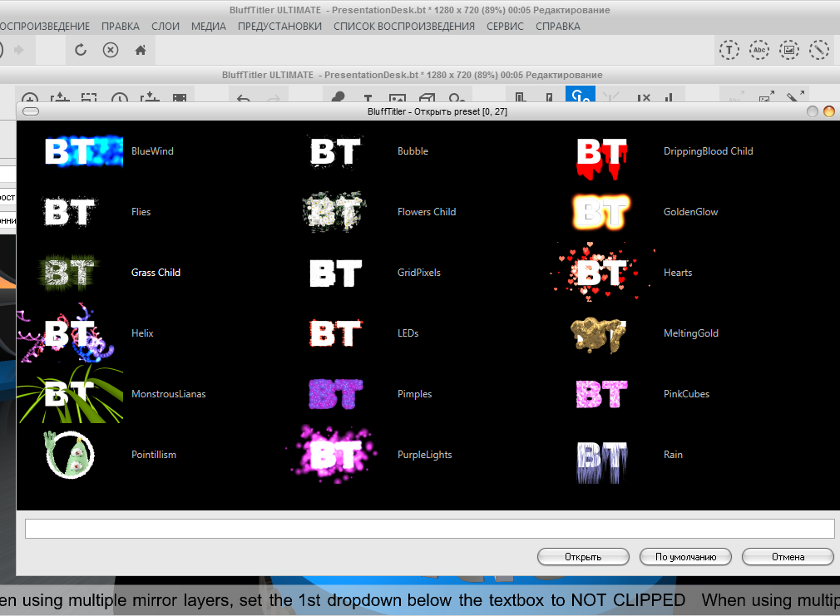Click the greyed forward arrow icon
840x616 pixels.
[19, 50]
